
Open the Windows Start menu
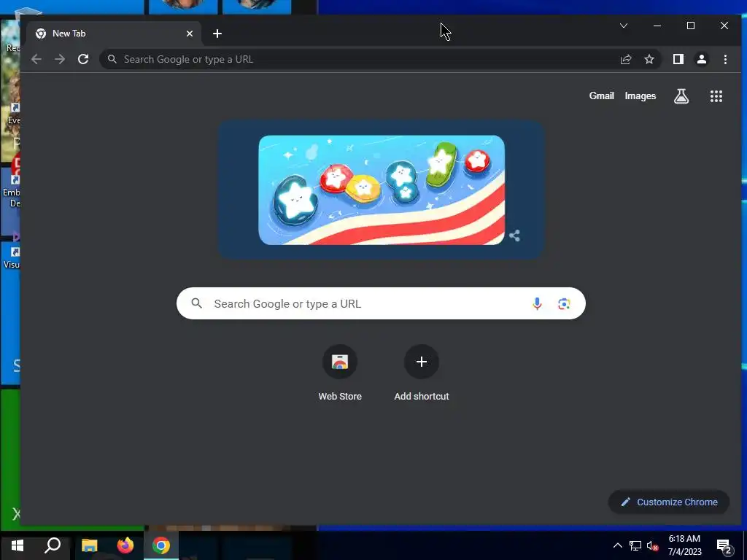(18, 545)
